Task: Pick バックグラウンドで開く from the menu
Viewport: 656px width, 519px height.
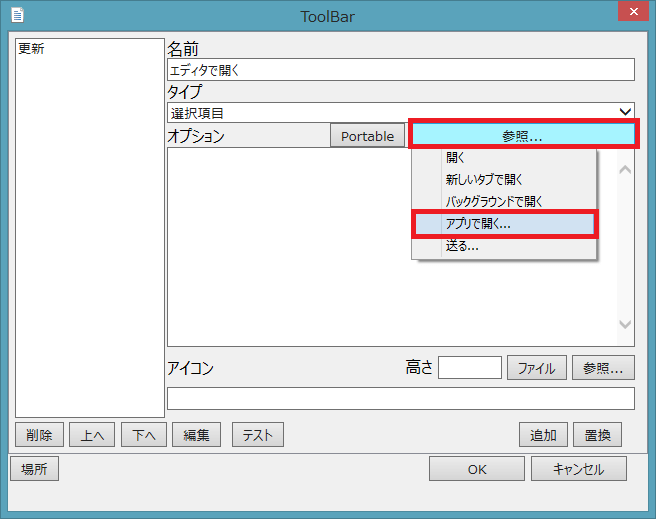Action: click(493, 202)
